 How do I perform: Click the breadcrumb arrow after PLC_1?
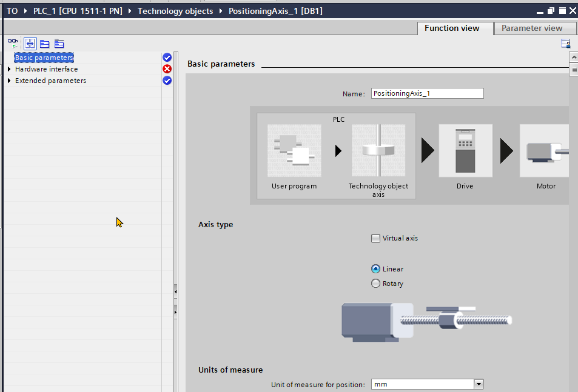pyautogui.click(x=130, y=11)
